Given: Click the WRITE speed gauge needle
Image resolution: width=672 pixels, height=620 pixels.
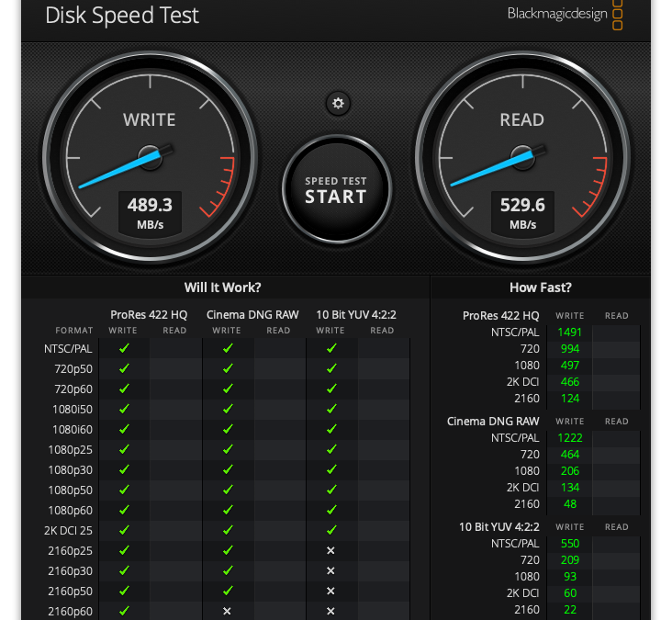Looking at the screenshot, I should point(117,168).
